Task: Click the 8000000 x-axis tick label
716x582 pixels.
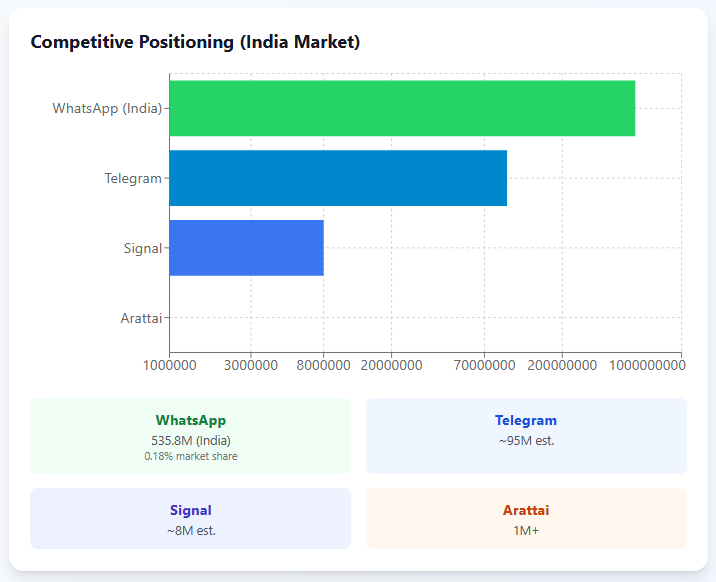Action: [x=323, y=366]
